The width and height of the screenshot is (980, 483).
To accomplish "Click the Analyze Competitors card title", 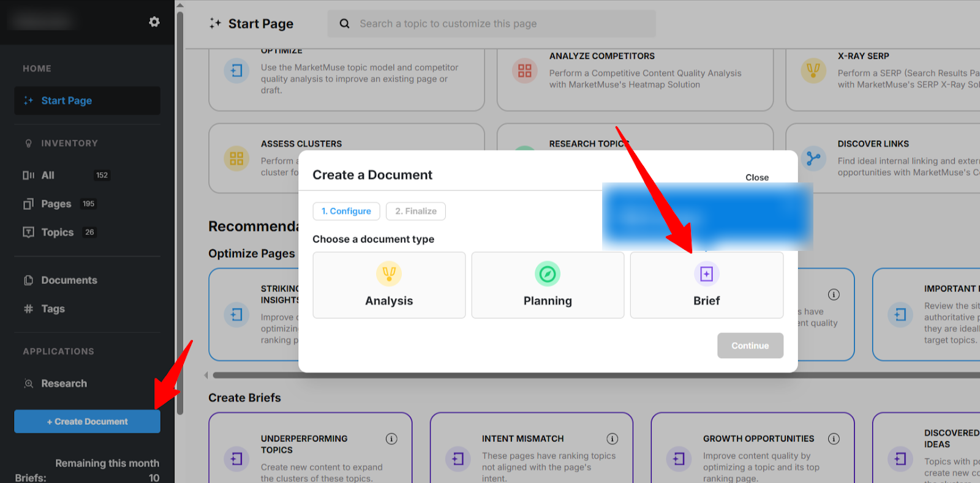I will click(x=602, y=56).
